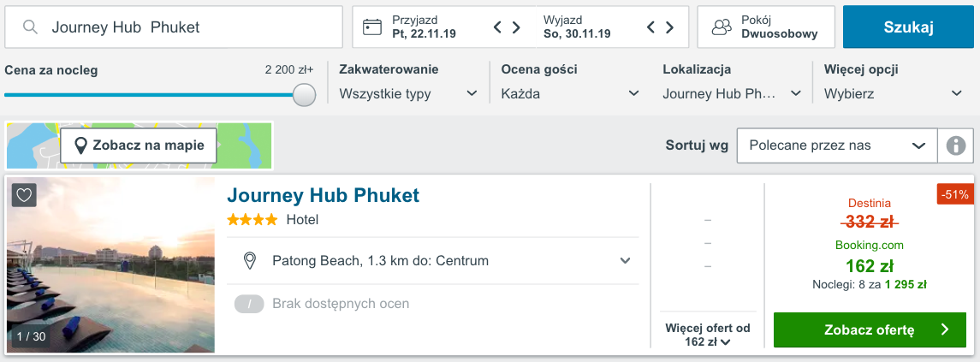Save hotel to favorites heart

(24, 195)
